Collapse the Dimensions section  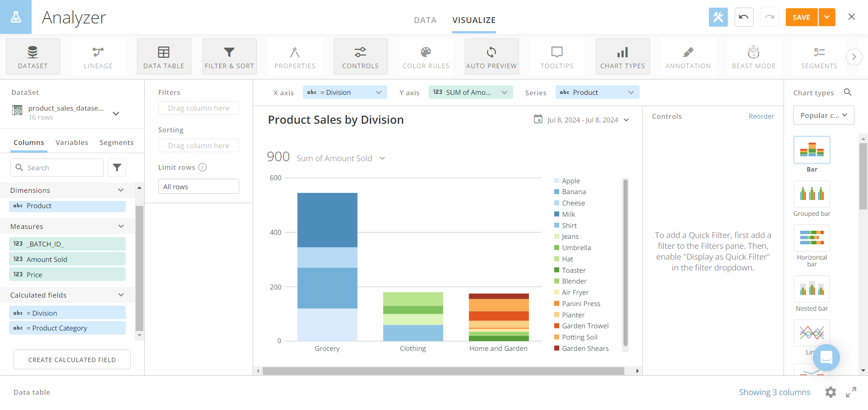[x=121, y=190]
